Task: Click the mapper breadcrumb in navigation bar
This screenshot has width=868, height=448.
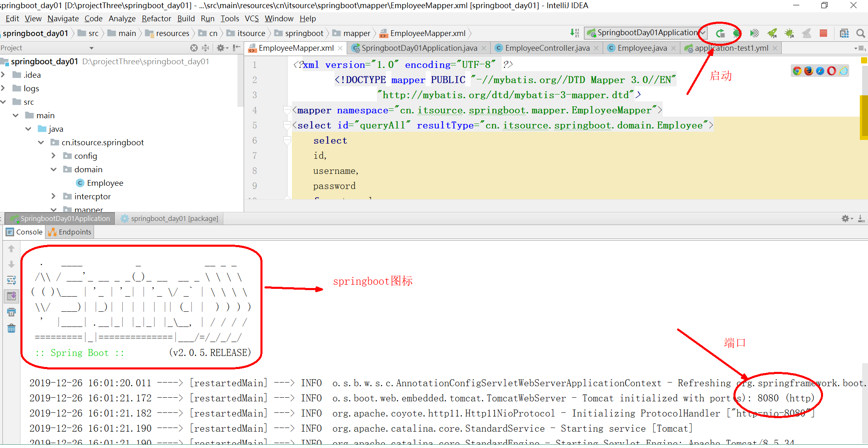Action: pos(356,34)
